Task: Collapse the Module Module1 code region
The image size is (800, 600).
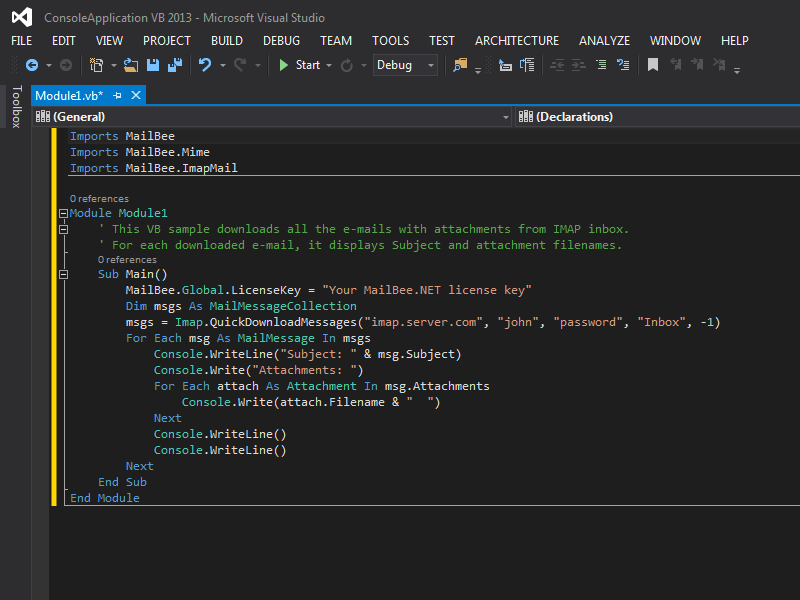Action: pyautogui.click(x=65, y=213)
